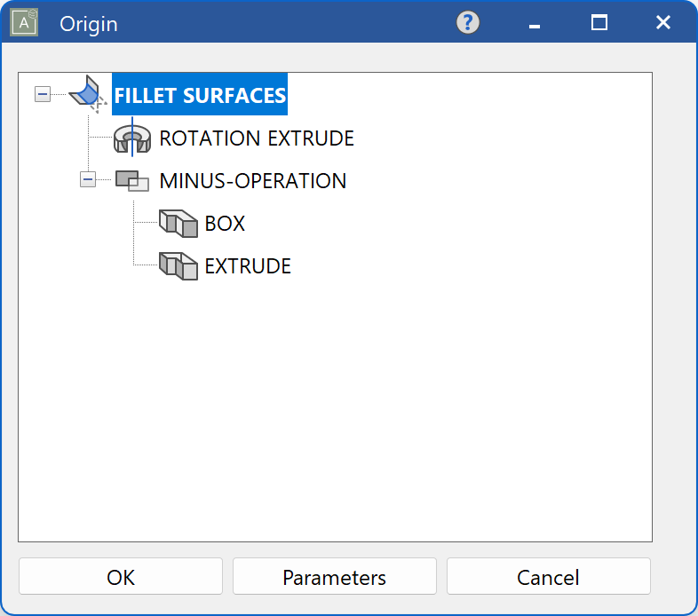This screenshot has width=698, height=616.
Task: Click the minus-operation boolean icon
Action: (132, 181)
